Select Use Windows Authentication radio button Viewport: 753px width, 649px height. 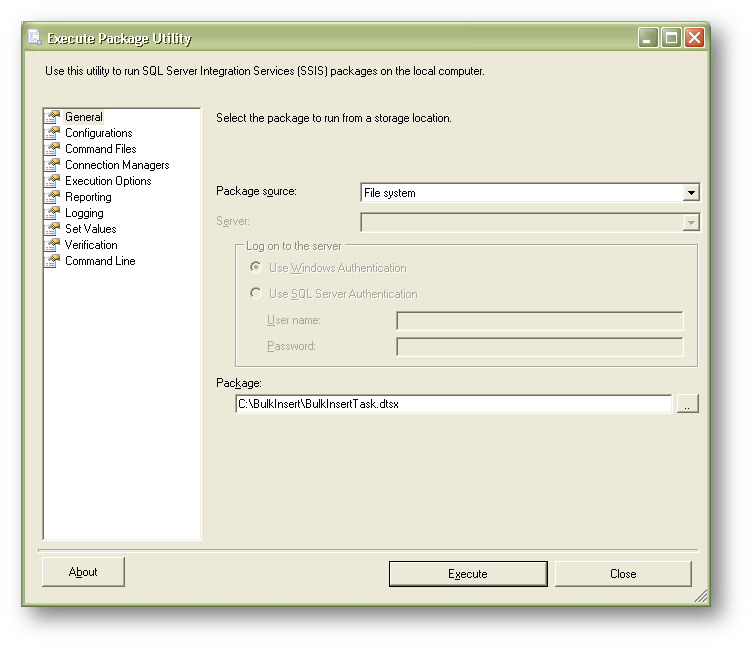coord(256,268)
